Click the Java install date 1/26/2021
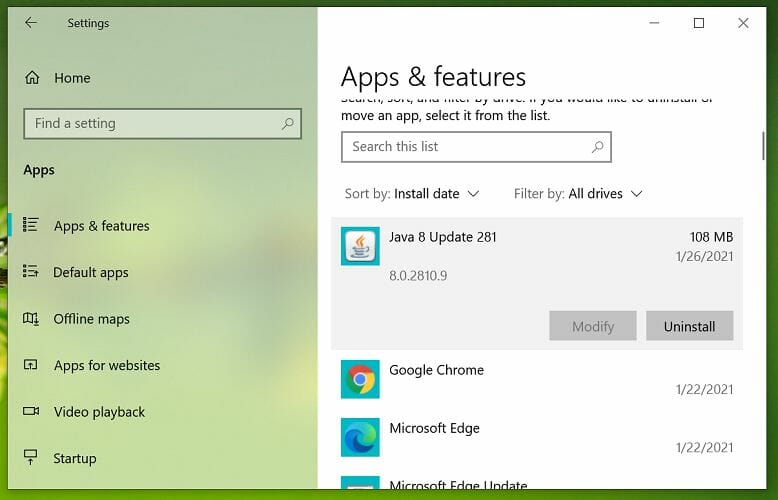This screenshot has height=500, width=778. click(704, 256)
